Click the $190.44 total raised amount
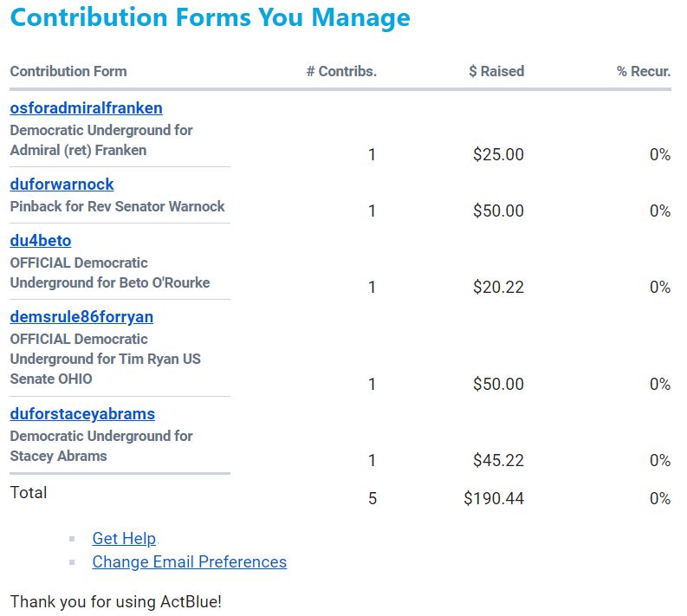The image size is (687, 616). pyautogui.click(x=494, y=499)
